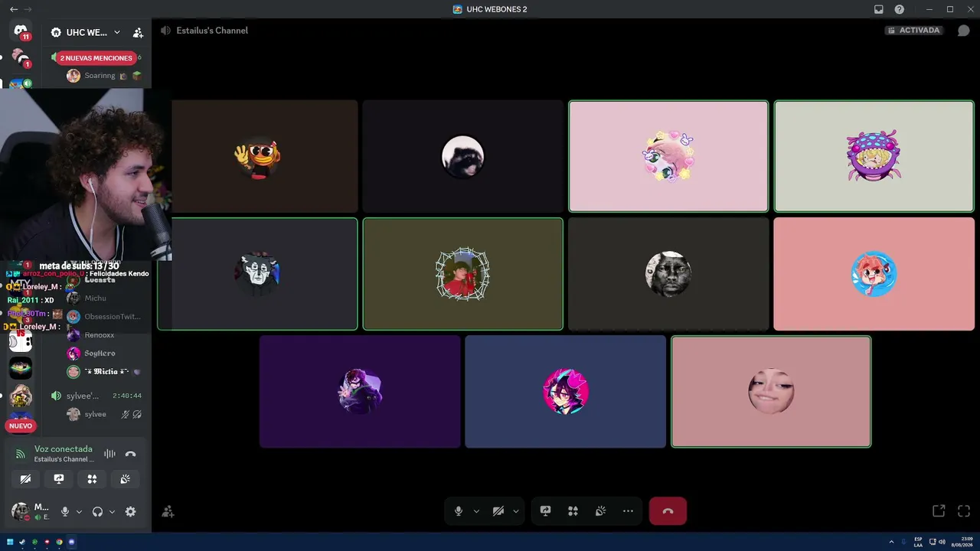Share your screen from the call controls
The height and width of the screenshot is (551, 980).
coord(545,511)
